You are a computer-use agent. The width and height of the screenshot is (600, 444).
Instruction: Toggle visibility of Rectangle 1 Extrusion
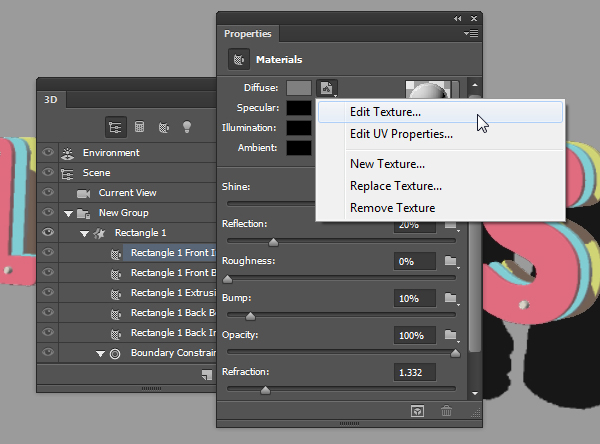pos(48,292)
